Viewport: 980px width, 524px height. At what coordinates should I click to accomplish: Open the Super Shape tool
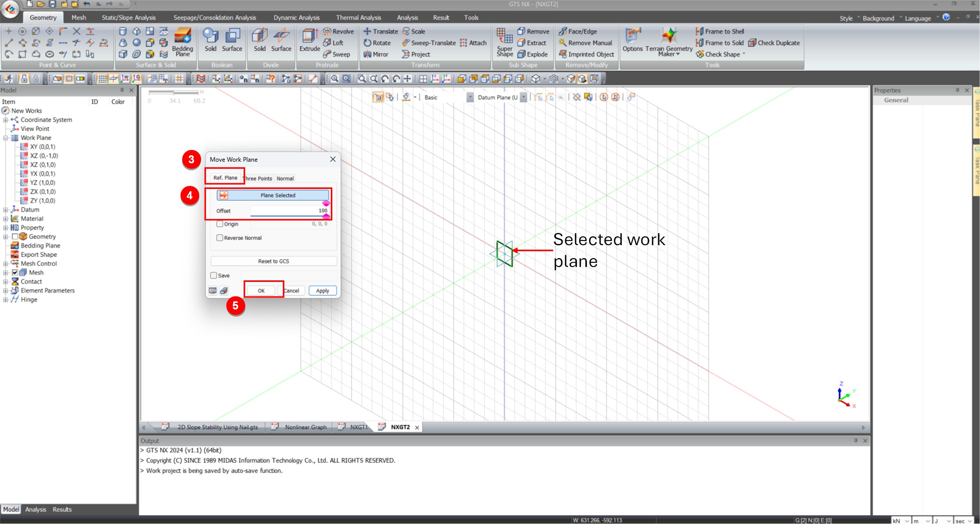click(x=505, y=42)
